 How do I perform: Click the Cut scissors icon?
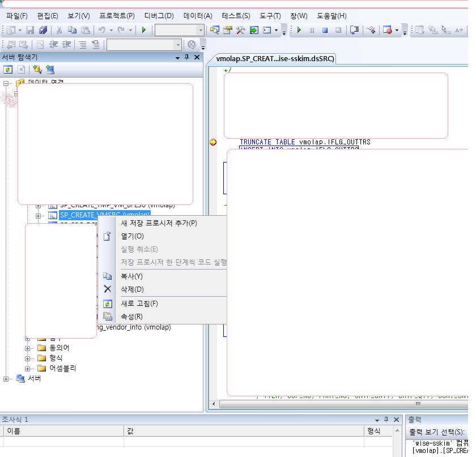[x=59, y=30]
